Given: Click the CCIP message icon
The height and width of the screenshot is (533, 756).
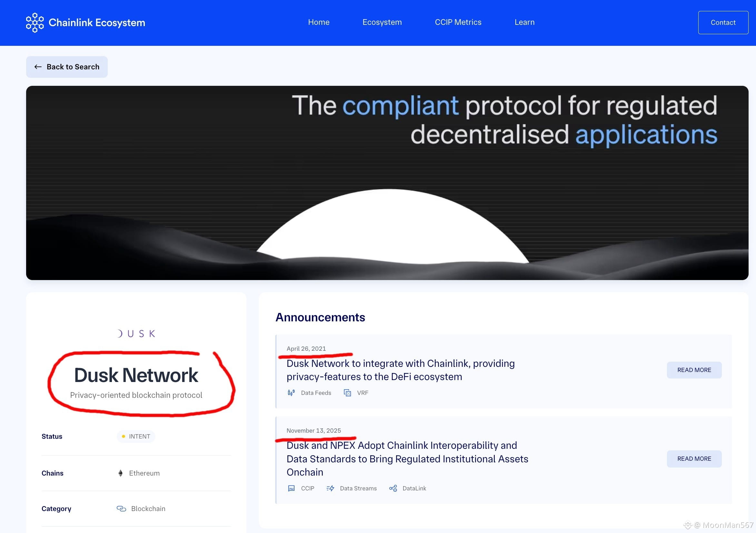Looking at the screenshot, I should (292, 488).
